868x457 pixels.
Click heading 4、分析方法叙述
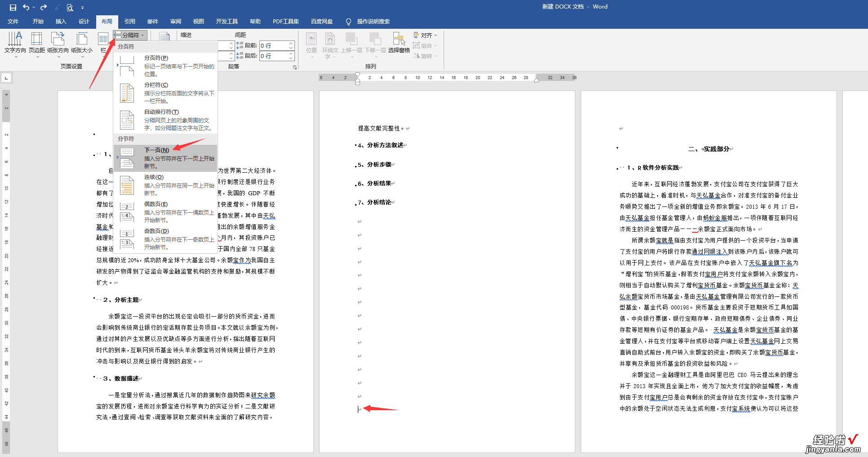(x=381, y=145)
